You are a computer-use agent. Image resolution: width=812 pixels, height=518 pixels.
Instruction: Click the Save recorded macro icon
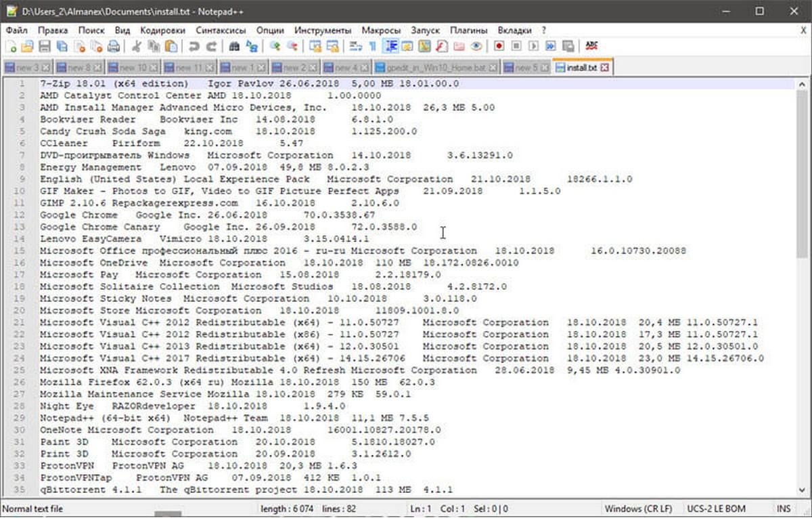tap(568, 46)
